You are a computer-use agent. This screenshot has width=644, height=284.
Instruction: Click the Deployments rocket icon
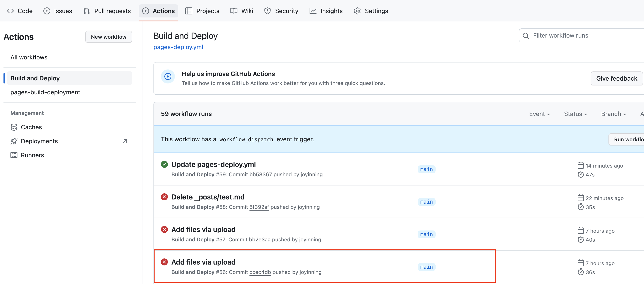tap(14, 141)
